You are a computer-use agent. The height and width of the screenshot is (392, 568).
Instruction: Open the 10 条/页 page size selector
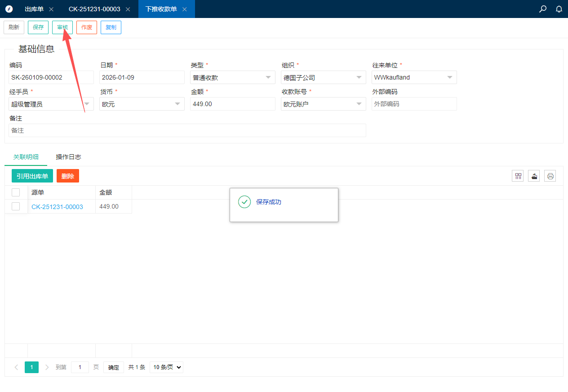coord(166,367)
